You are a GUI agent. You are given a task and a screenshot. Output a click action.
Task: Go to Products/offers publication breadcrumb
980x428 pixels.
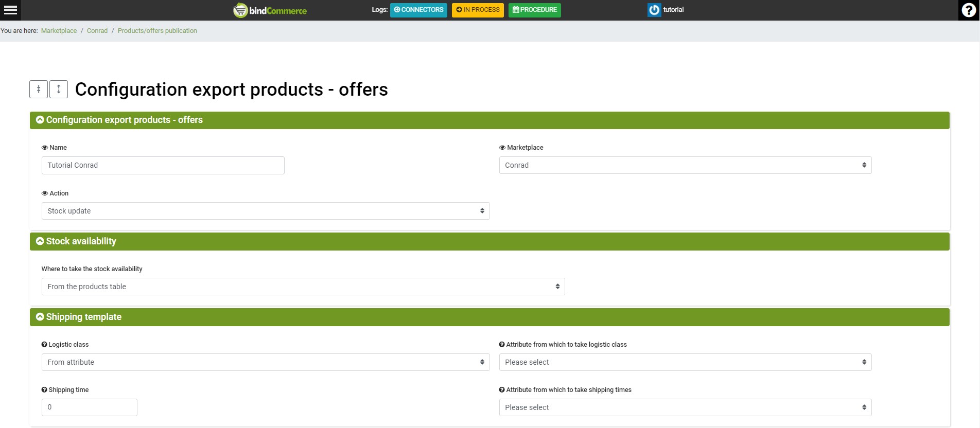tap(157, 31)
